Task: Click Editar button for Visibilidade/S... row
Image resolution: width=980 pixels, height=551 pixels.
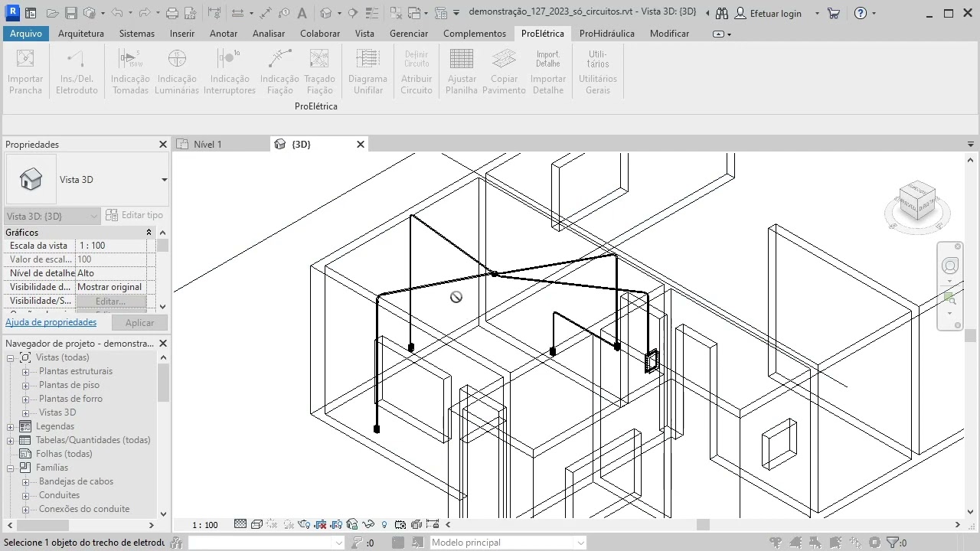Action: (x=110, y=302)
